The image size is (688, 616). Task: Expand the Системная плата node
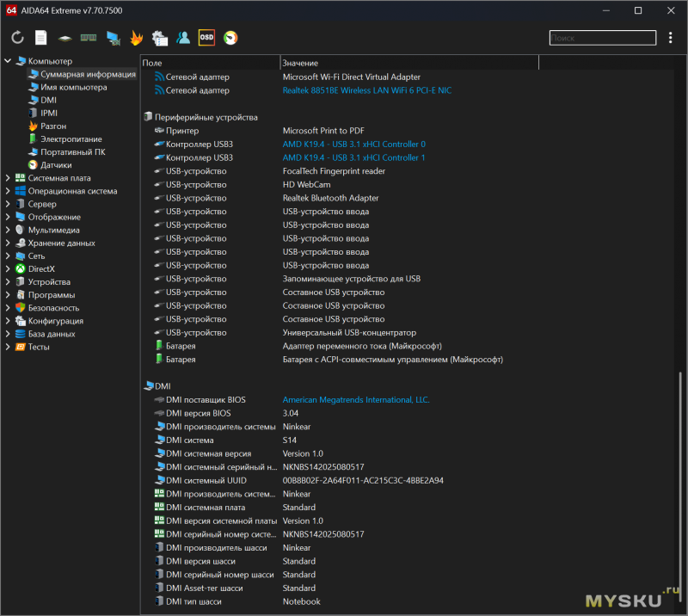(8, 178)
